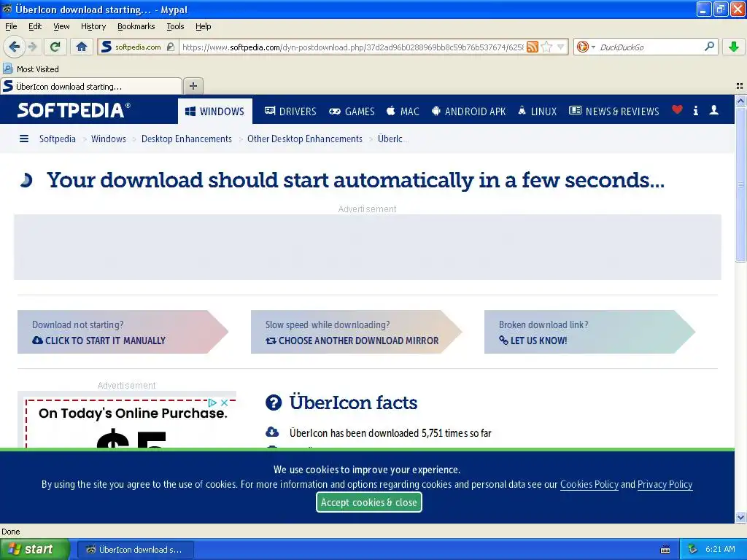Screen dimensions: 747x560
Task: Go to the Games section
Action: 352,112
